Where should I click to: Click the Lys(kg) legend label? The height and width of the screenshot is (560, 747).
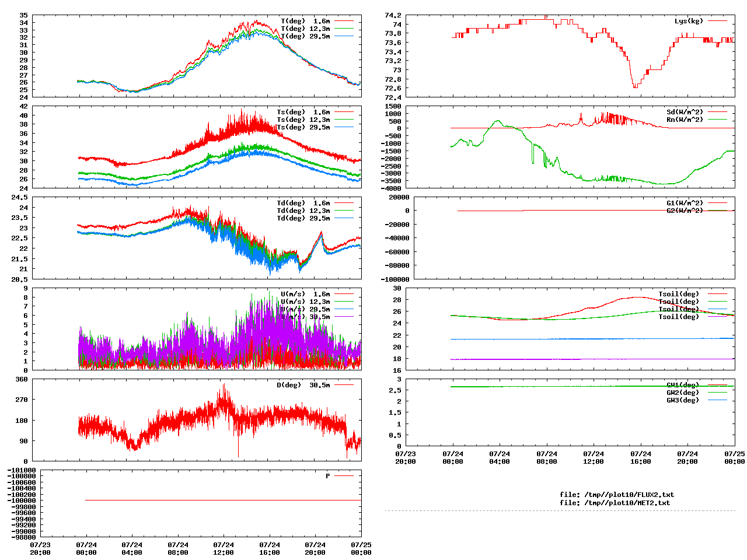[x=689, y=21]
